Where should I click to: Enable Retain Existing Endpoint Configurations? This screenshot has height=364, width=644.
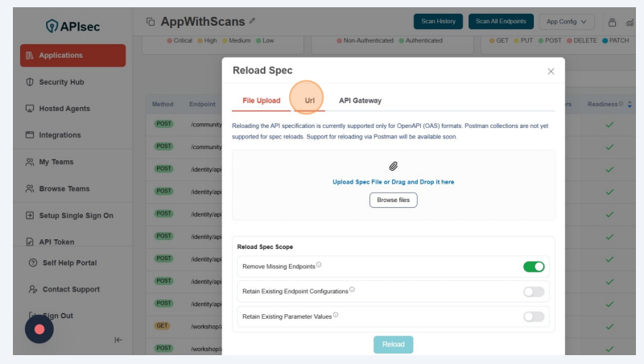(x=534, y=292)
